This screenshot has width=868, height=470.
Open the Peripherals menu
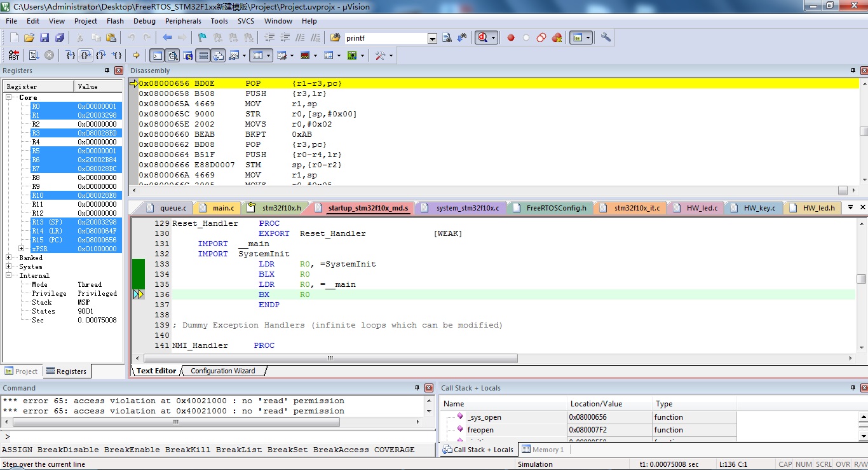(183, 21)
